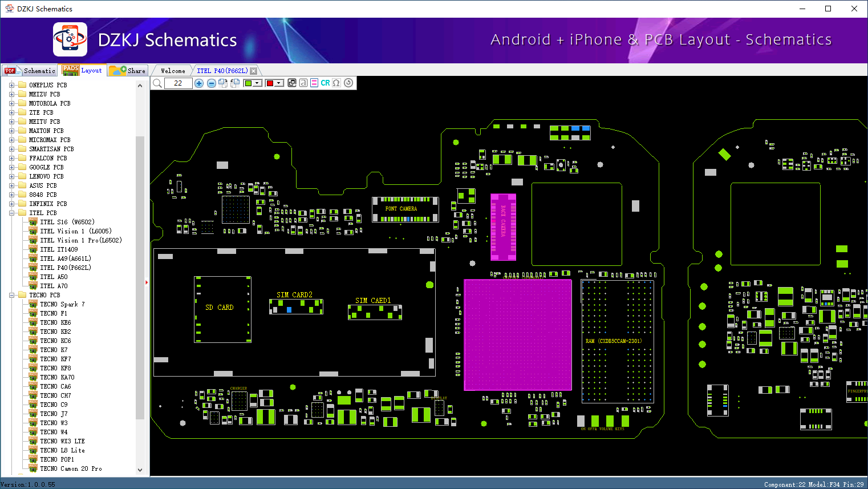Collapse the ITEL PCB folder
The width and height of the screenshot is (868, 489).
11,213
